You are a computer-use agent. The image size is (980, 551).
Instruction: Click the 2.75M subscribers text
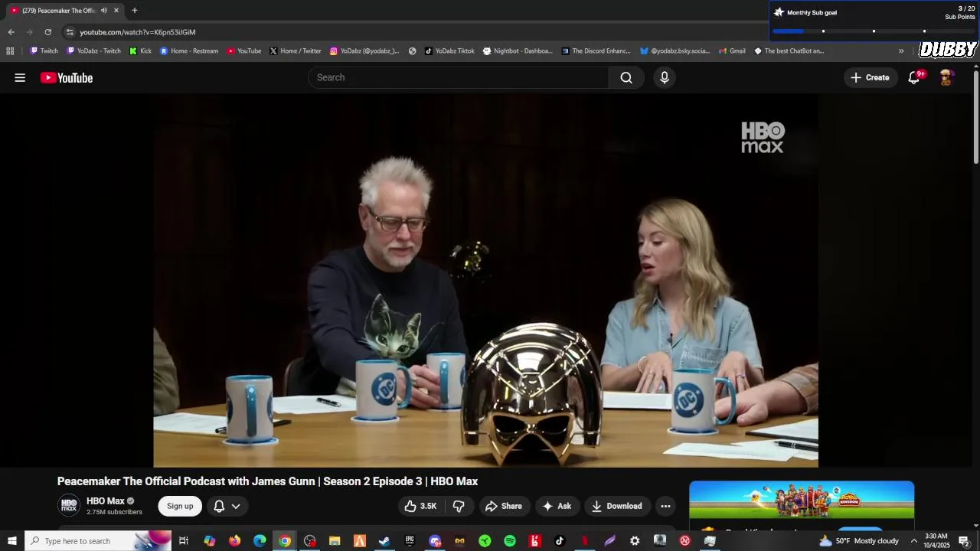(114, 512)
